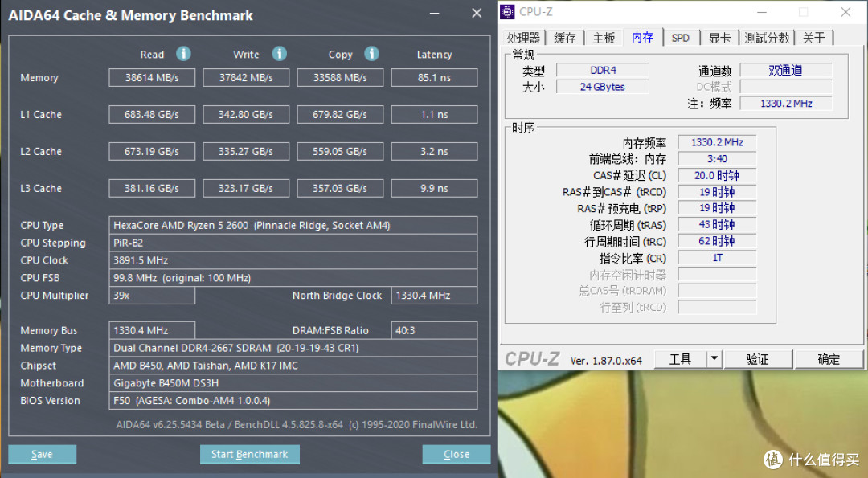Click the L1 Cache Write value 342.80 GB/s
The height and width of the screenshot is (478, 868).
tap(246, 115)
